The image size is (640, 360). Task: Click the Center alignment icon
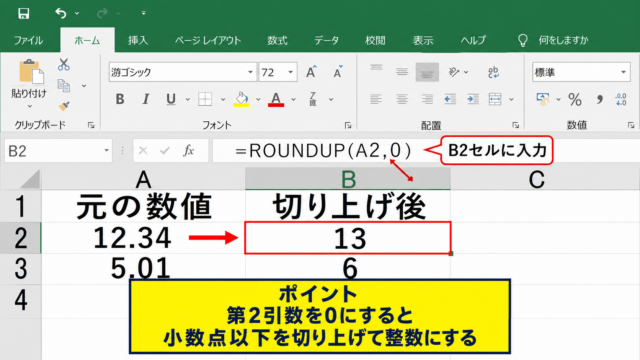[402, 99]
